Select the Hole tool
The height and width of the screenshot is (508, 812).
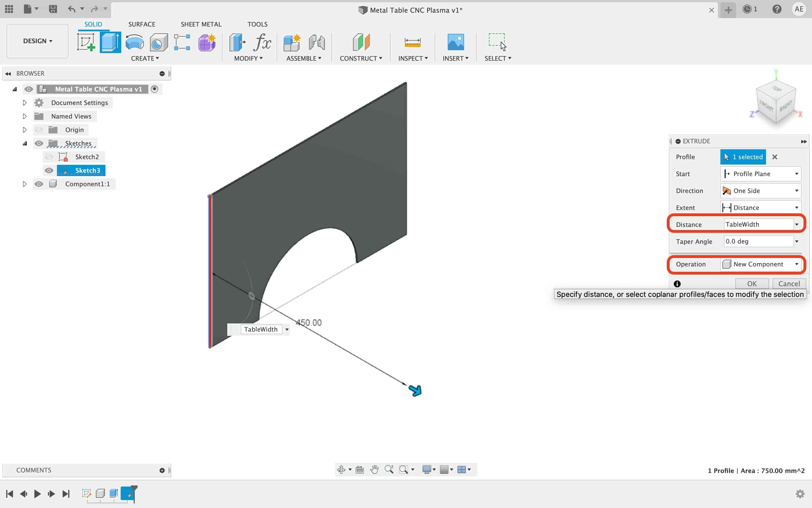[x=159, y=42]
